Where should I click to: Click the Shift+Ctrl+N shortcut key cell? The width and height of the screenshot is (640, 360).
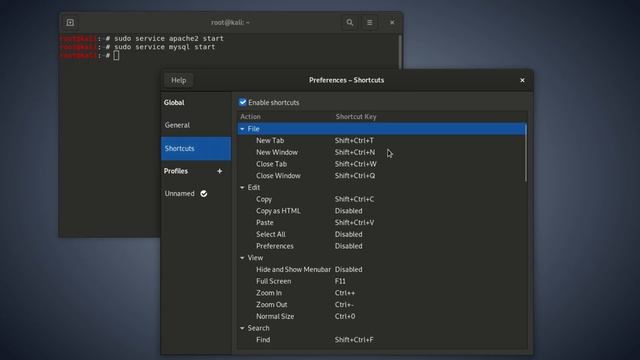pyautogui.click(x=355, y=152)
